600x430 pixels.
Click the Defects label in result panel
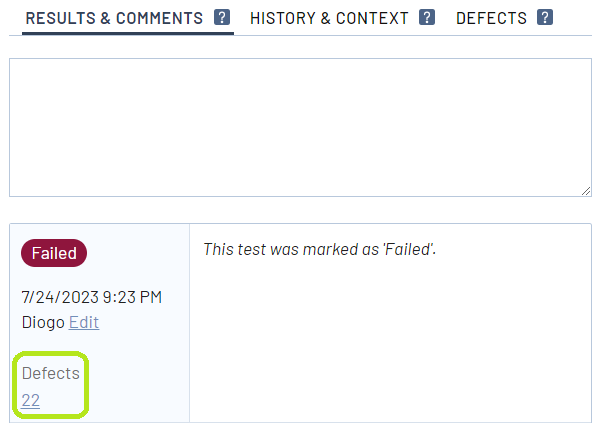click(50, 373)
